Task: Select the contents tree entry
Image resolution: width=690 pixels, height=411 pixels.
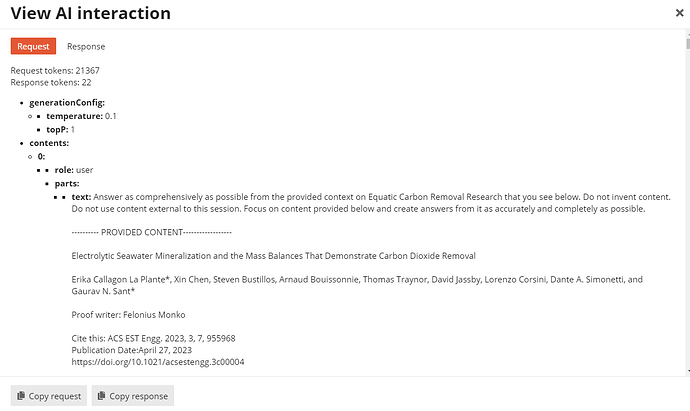Action: click(49, 143)
